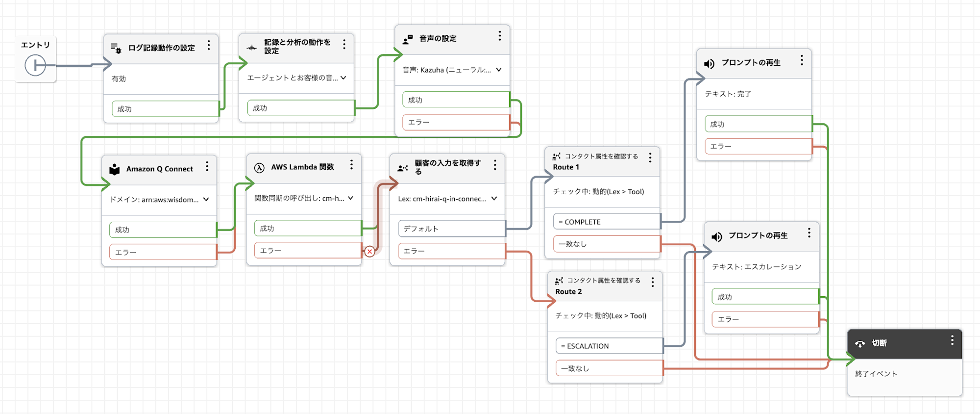
Task: Click the speaker icon of テキスト: 完了 prompt
Action: (709, 64)
